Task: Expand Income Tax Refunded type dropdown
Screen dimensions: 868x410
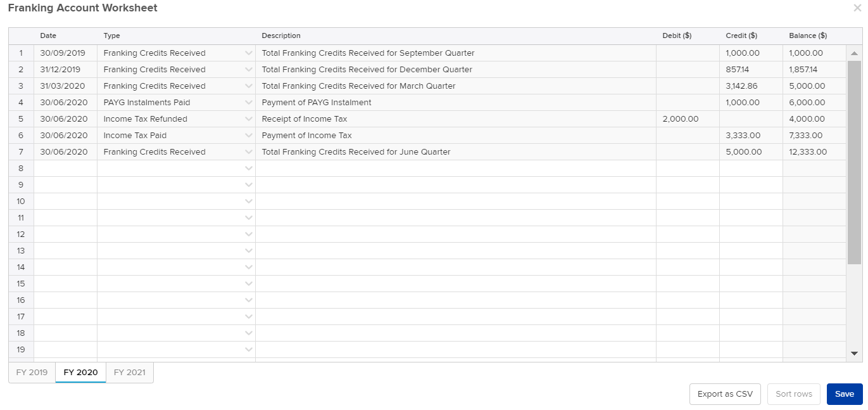Action: [249, 119]
